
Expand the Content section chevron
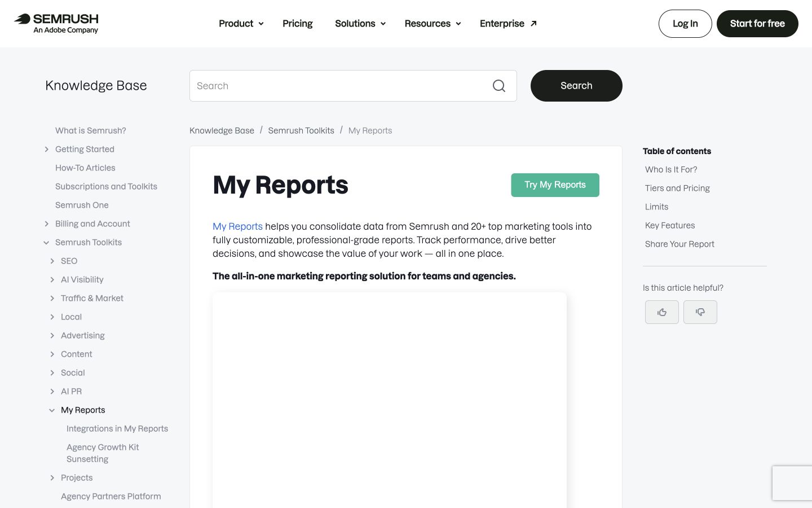pos(52,354)
